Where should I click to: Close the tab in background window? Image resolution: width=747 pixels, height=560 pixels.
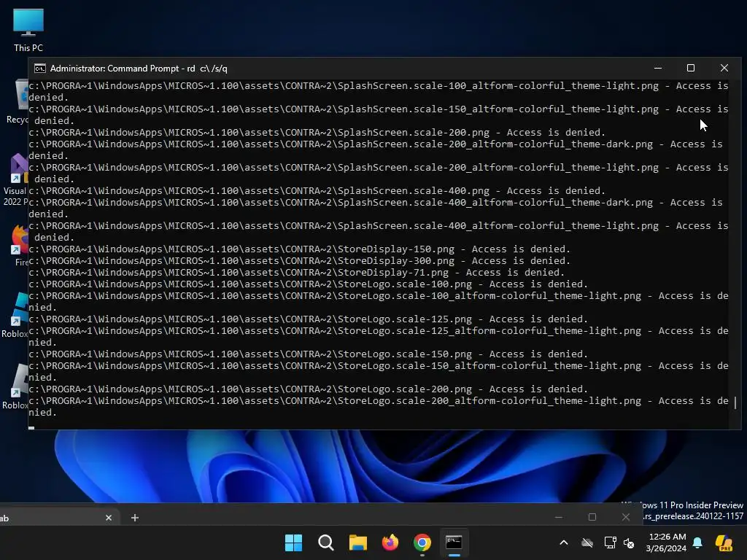[109, 518]
